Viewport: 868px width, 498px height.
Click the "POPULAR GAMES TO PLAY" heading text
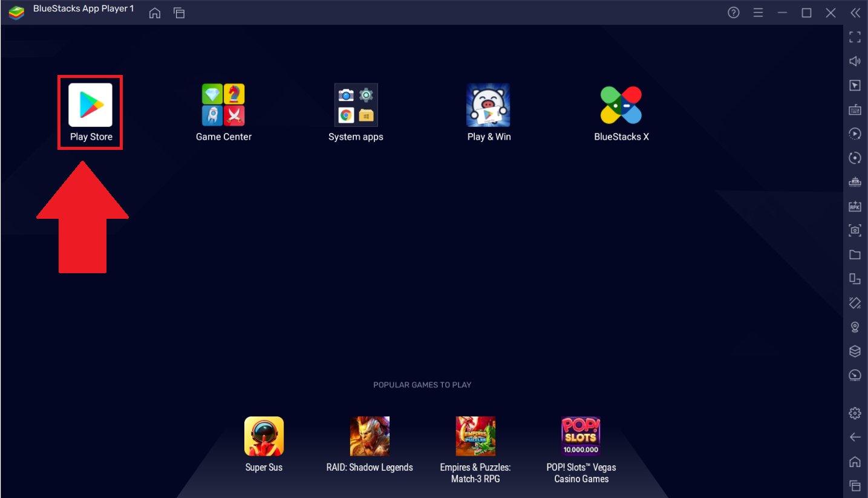click(422, 384)
